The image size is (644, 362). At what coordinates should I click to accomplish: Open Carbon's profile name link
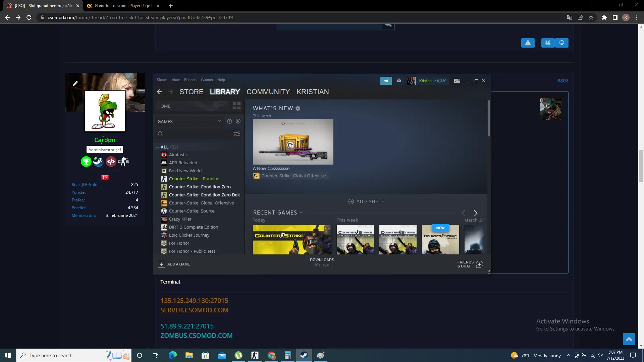coord(105,140)
